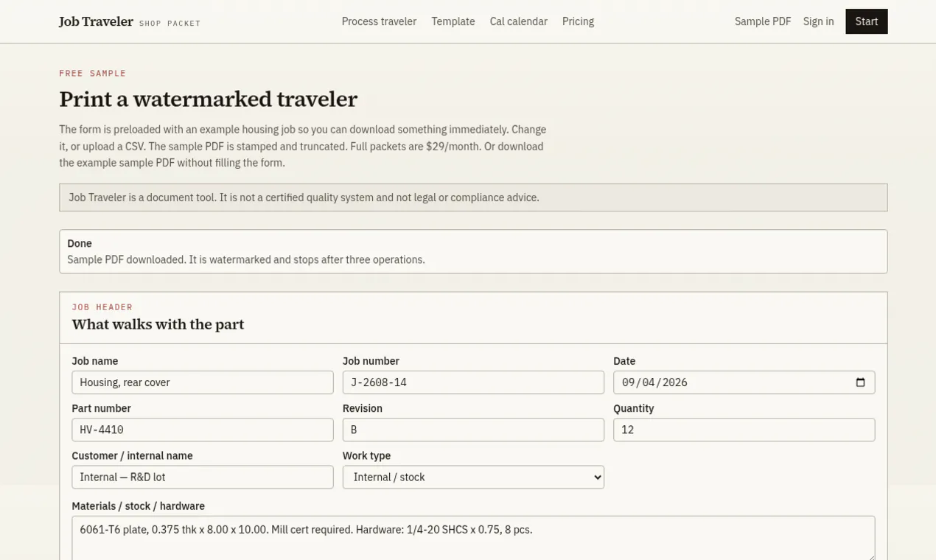Open the date picker calendar icon
The image size is (936, 560).
click(x=860, y=382)
